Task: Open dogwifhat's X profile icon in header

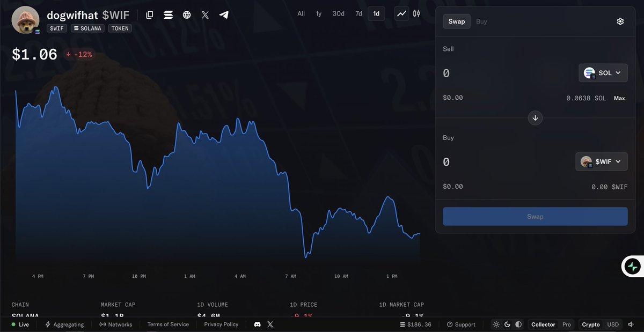Action: coord(205,15)
